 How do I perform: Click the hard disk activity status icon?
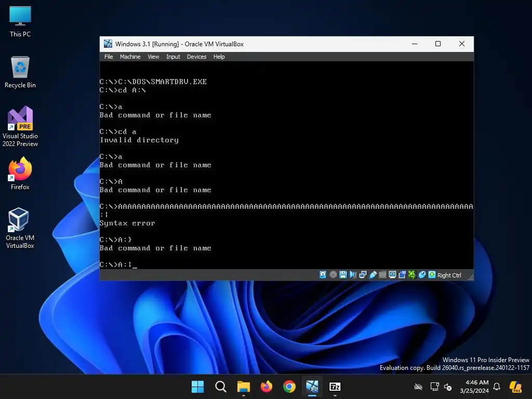click(323, 275)
